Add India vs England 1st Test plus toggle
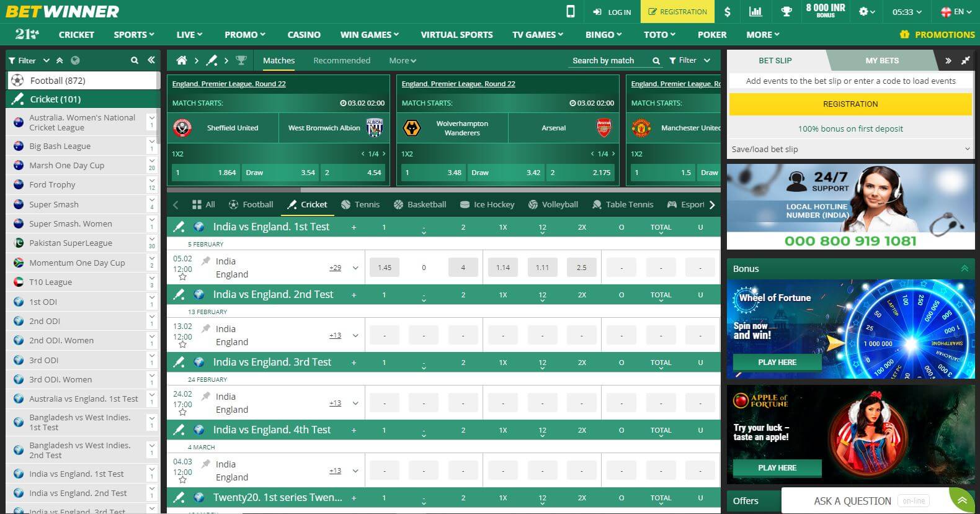 354,227
